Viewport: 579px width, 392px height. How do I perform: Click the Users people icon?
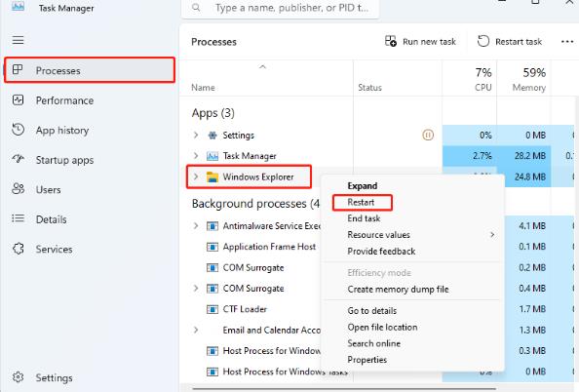pyautogui.click(x=18, y=189)
